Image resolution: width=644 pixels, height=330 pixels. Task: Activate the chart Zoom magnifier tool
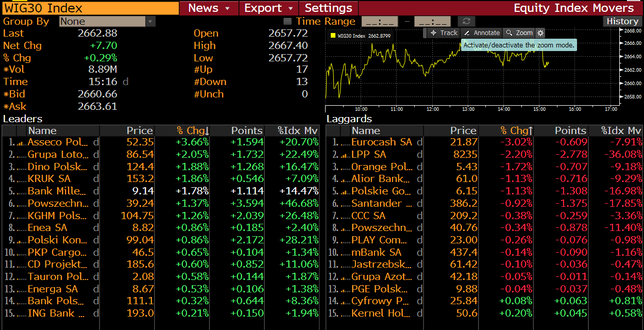(519, 32)
